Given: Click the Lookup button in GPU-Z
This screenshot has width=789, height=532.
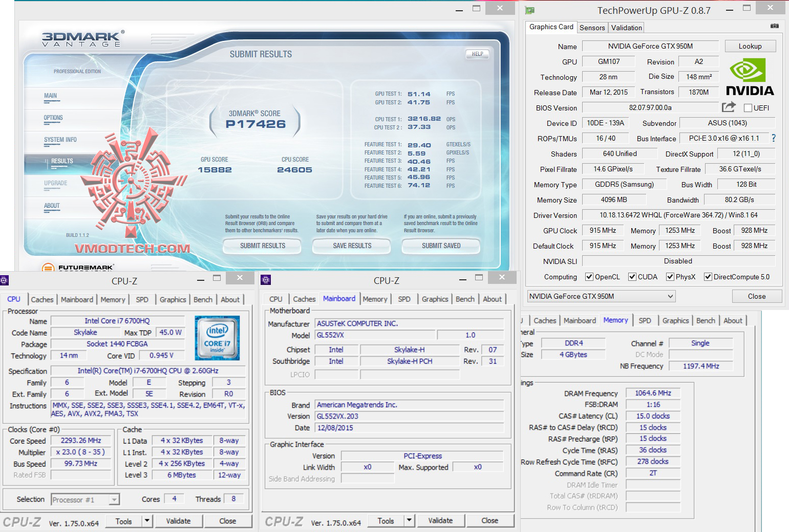Looking at the screenshot, I should 750,46.
